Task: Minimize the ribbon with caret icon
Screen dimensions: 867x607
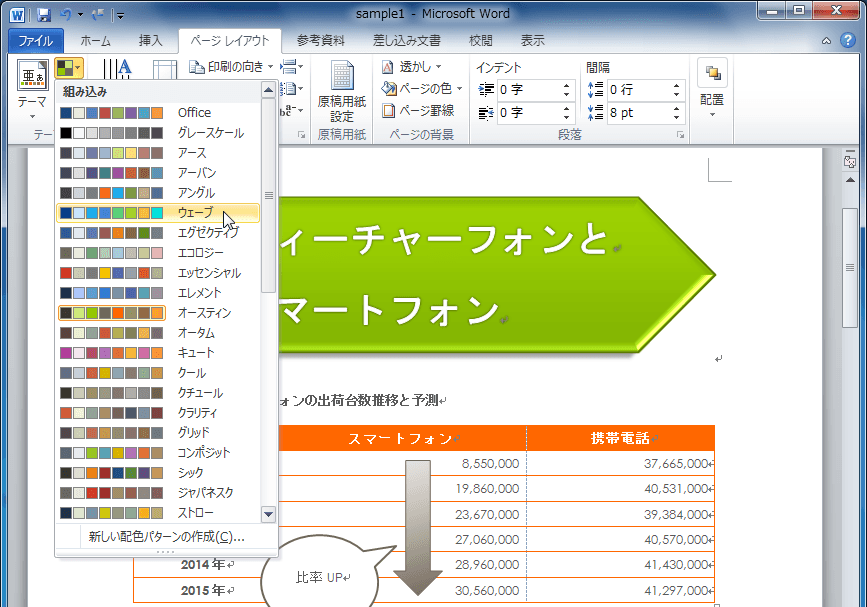Action: (x=826, y=41)
